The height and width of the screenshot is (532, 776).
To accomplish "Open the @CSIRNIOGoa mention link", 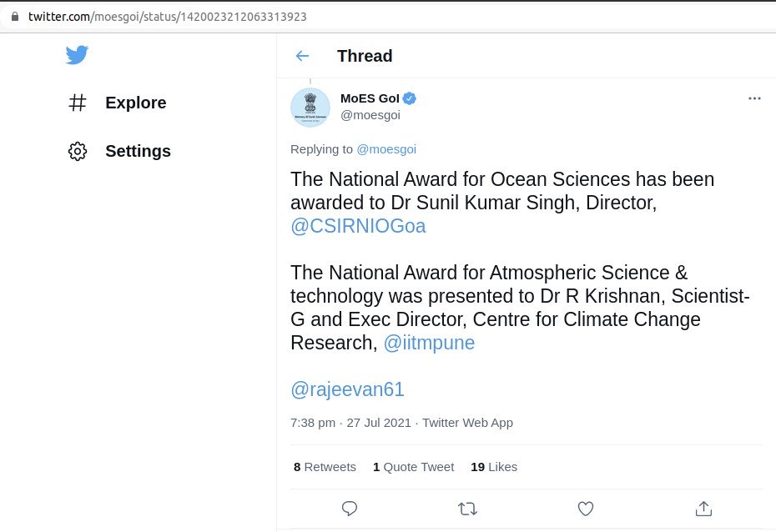I will [358, 227].
